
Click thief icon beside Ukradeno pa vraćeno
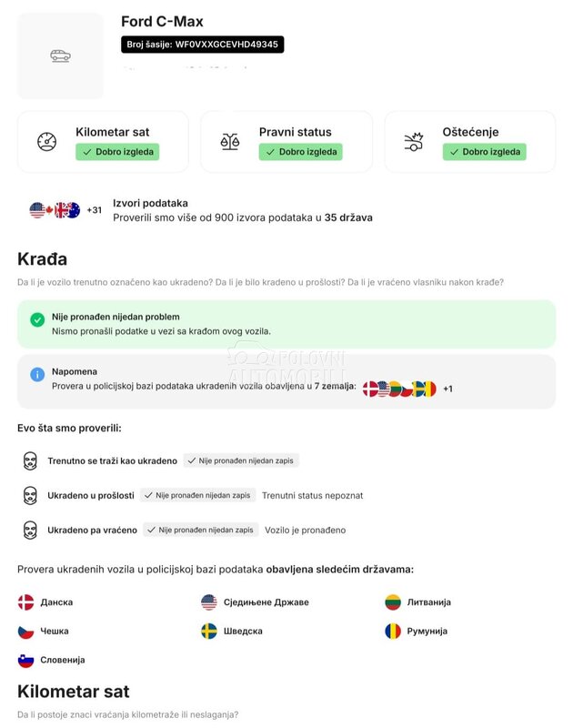click(30, 530)
